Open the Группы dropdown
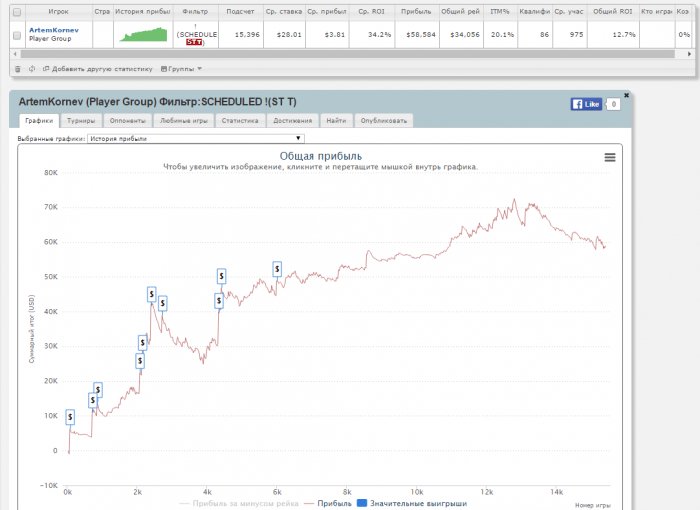Viewport: 700px width, 510px height. [181, 69]
